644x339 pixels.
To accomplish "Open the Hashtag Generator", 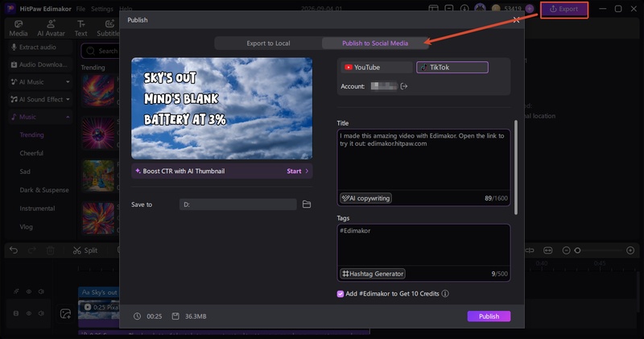I will tap(373, 274).
